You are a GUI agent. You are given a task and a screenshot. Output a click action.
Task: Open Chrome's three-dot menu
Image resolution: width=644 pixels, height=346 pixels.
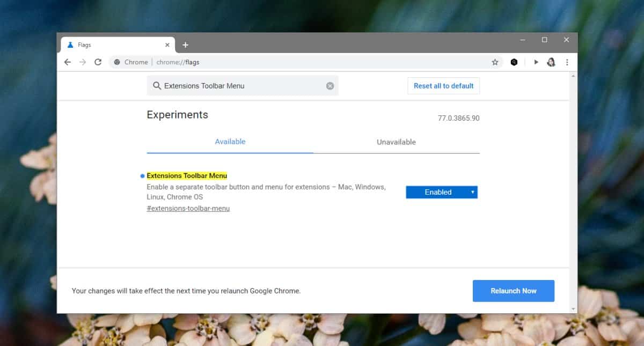click(x=567, y=62)
